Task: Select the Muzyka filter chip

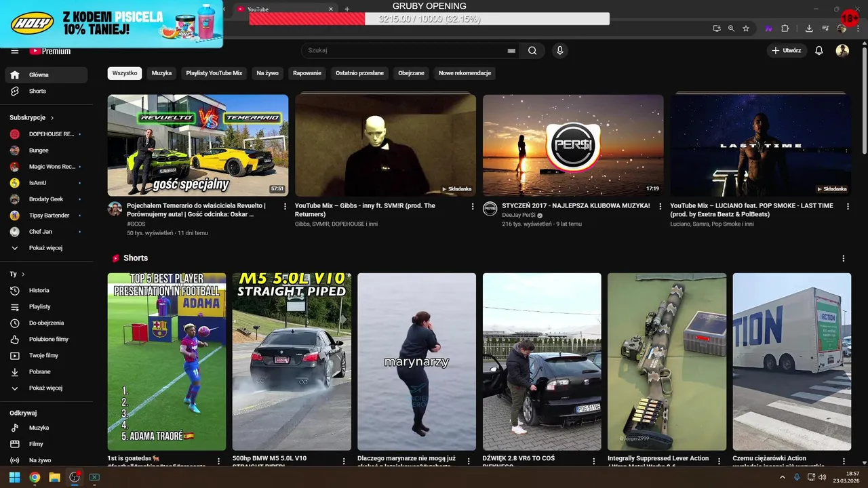Action: point(161,73)
